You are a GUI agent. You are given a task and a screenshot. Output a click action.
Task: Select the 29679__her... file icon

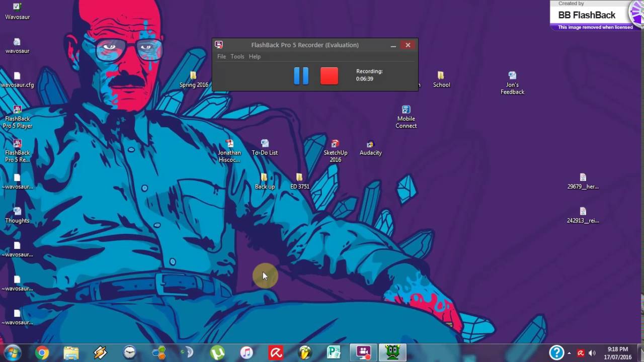pyautogui.click(x=583, y=182)
